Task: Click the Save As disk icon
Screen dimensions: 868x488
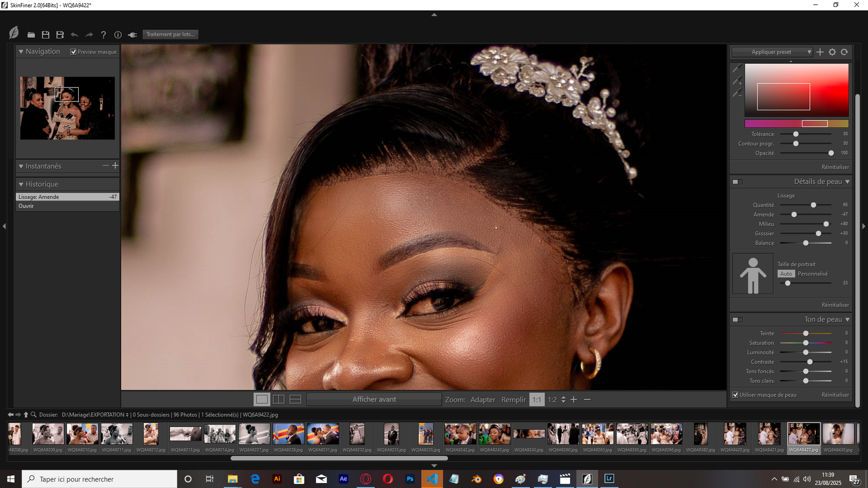Action: click(x=60, y=35)
